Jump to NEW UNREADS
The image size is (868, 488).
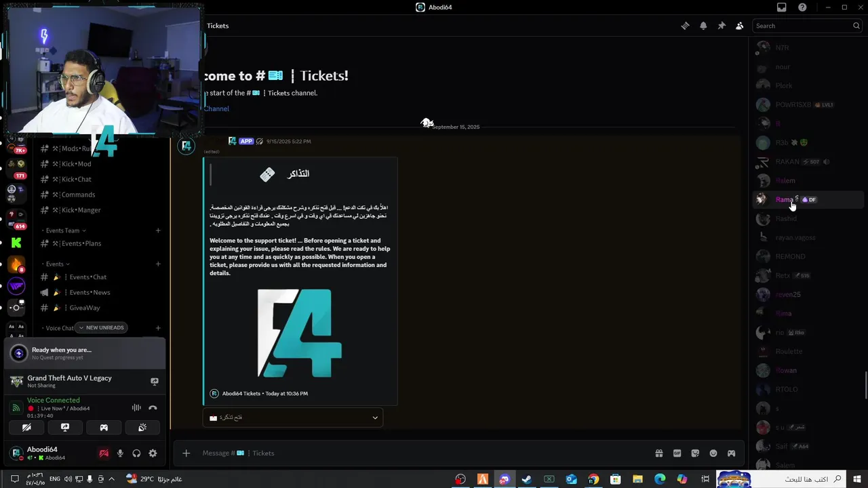coord(101,328)
